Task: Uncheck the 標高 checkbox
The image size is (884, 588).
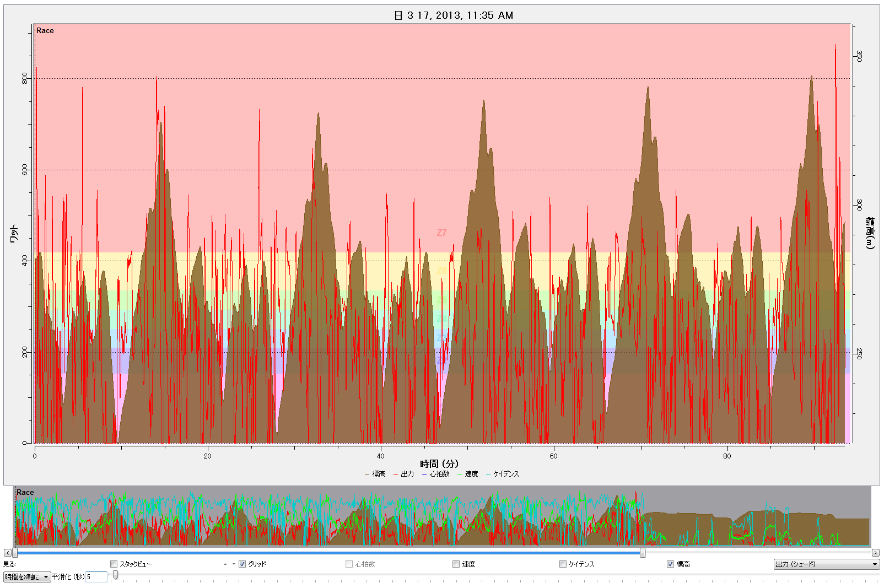Action: point(670,564)
